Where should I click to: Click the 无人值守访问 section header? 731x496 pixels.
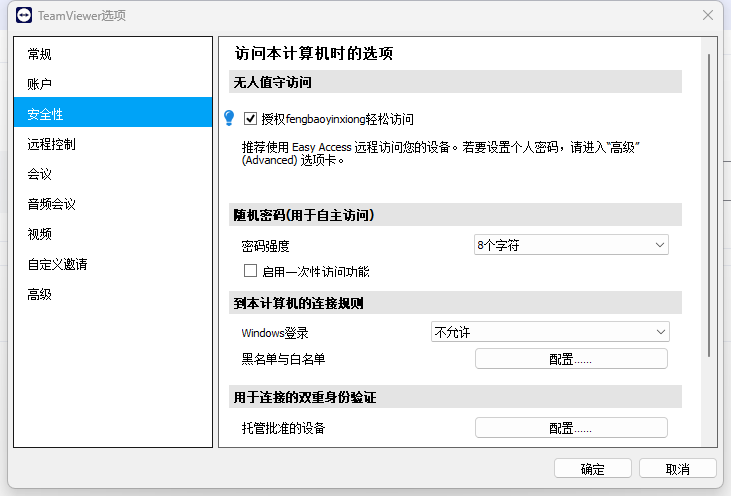click(455, 82)
